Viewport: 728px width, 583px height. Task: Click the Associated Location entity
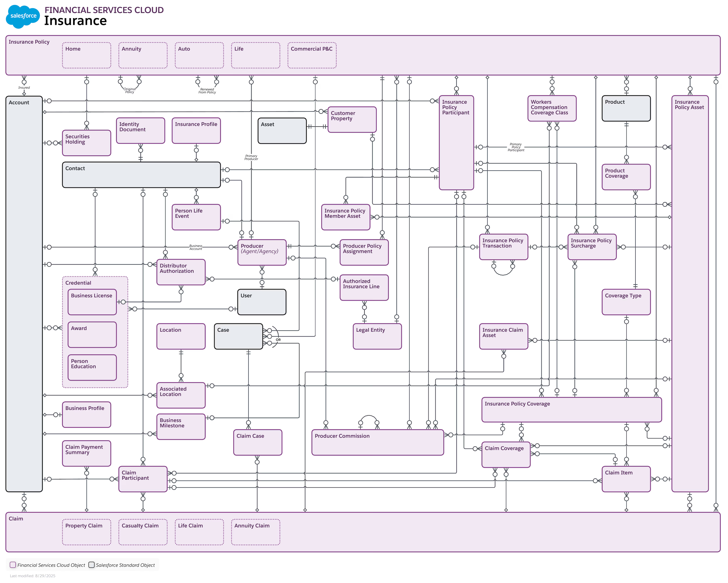pyautogui.click(x=181, y=395)
